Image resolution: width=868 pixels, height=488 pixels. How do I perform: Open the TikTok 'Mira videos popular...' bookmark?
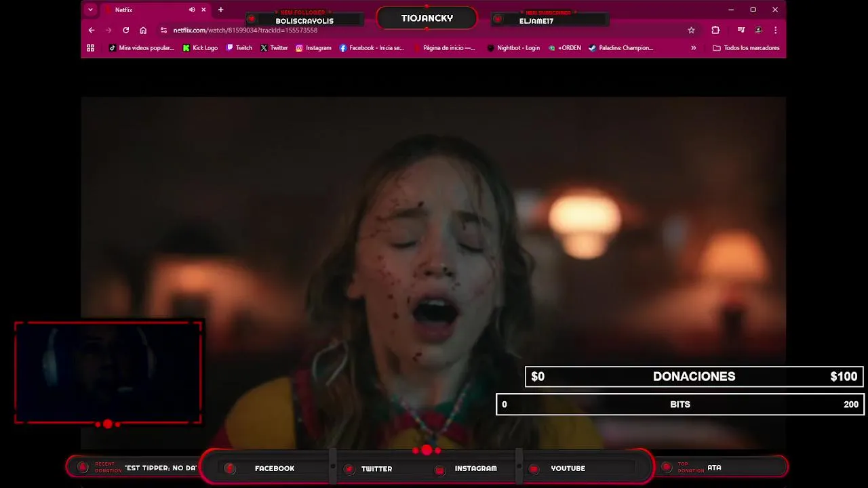coord(141,47)
